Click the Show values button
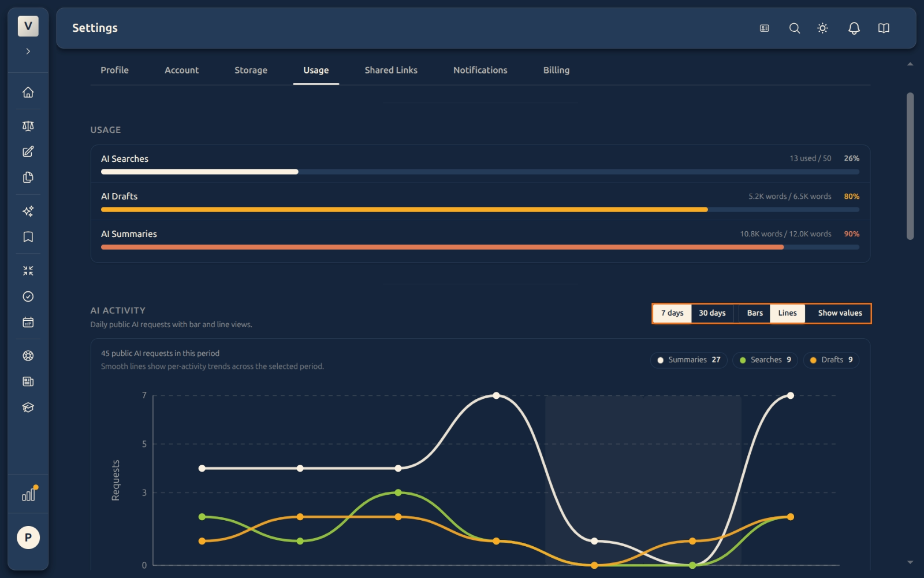924x578 pixels. [x=840, y=313]
